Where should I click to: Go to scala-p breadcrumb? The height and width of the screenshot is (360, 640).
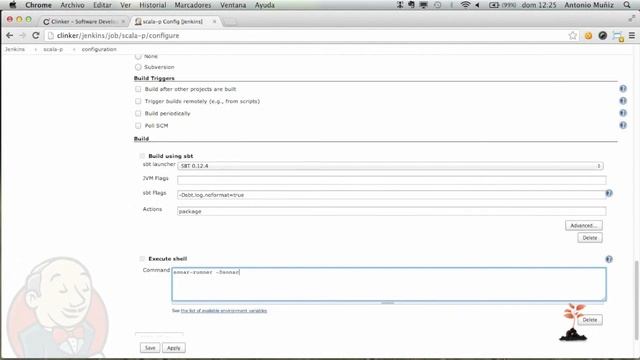[53, 49]
